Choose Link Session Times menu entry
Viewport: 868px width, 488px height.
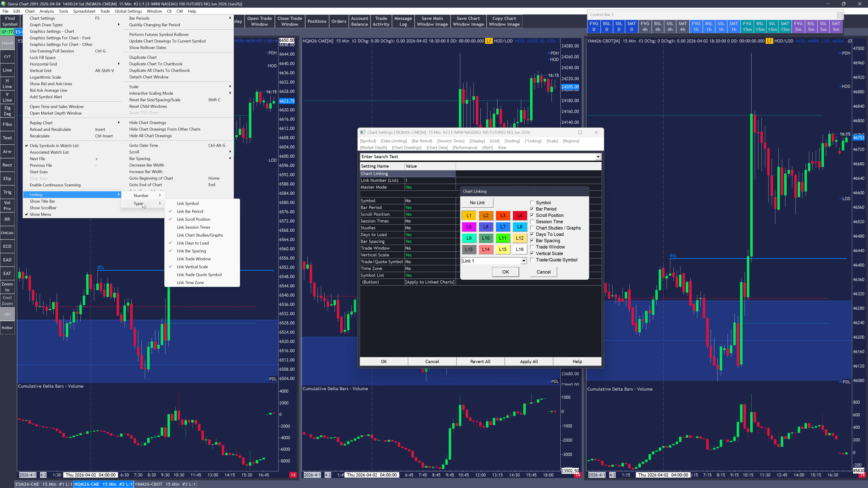point(193,227)
